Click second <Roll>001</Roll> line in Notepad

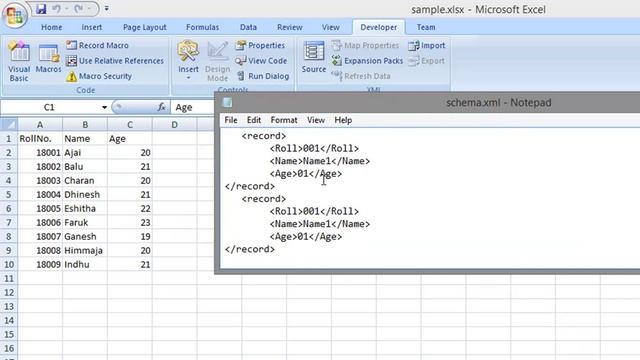[x=314, y=211]
